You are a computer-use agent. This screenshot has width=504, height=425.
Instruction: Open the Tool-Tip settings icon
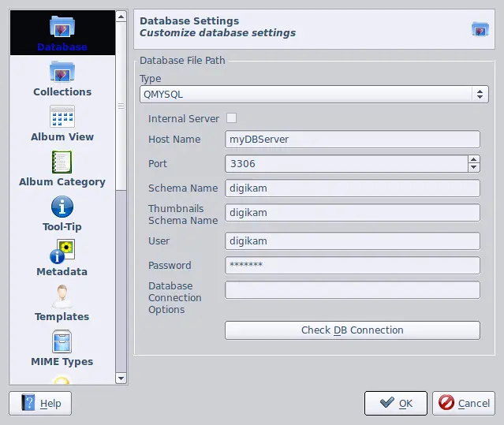(62, 208)
